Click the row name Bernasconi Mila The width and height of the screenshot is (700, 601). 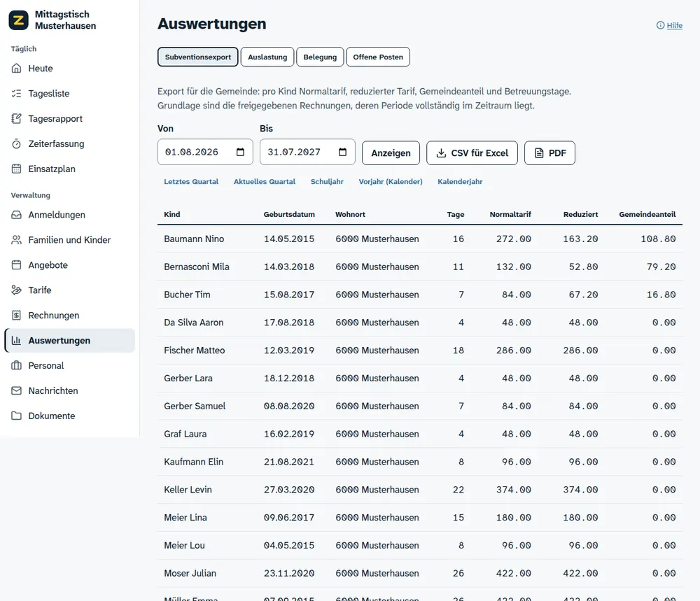click(x=197, y=267)
